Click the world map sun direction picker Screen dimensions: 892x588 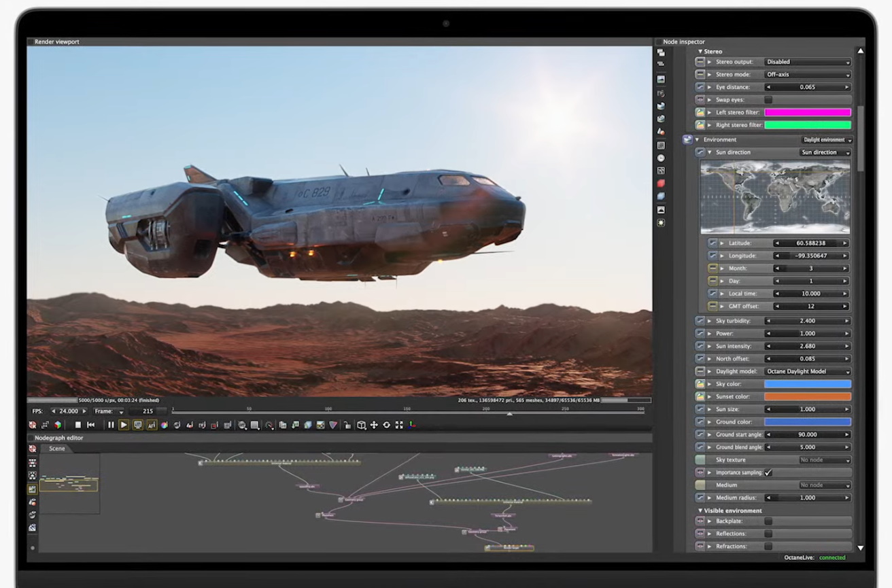coord(775,198)
